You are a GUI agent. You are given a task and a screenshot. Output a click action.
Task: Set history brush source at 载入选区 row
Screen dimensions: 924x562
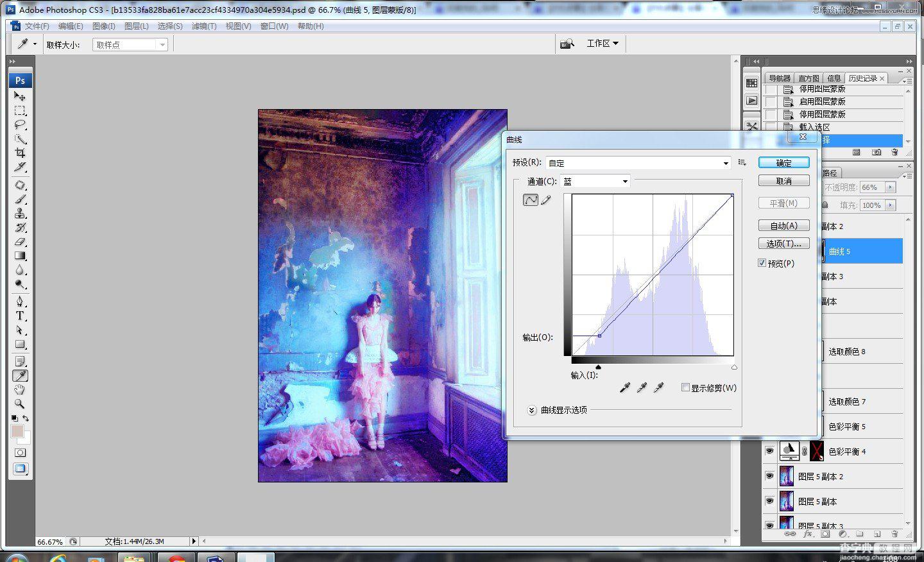[771, 127]
